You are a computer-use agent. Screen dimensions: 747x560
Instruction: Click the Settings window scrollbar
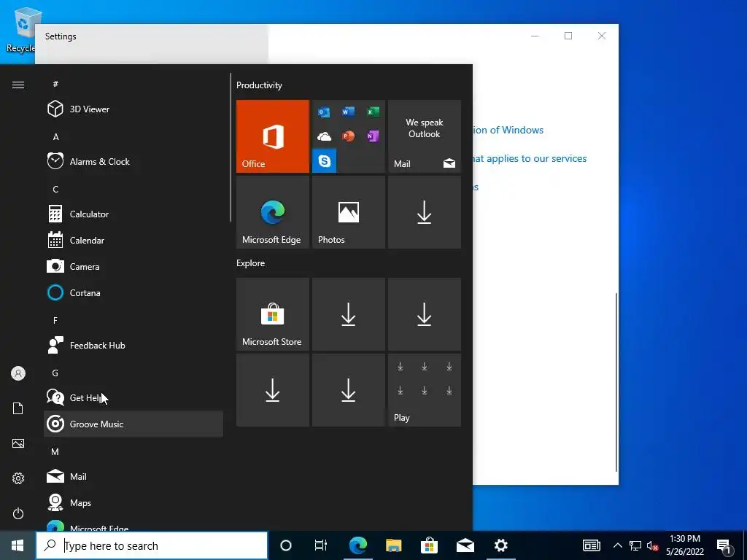pyautogui.click(x=616, y=382)
